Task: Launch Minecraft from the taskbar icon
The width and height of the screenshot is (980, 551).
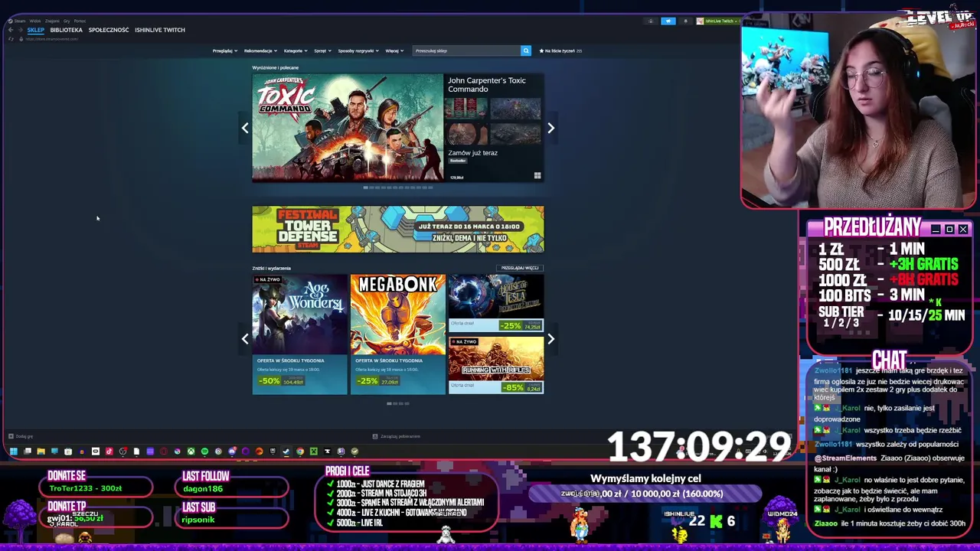Action: 314,452
